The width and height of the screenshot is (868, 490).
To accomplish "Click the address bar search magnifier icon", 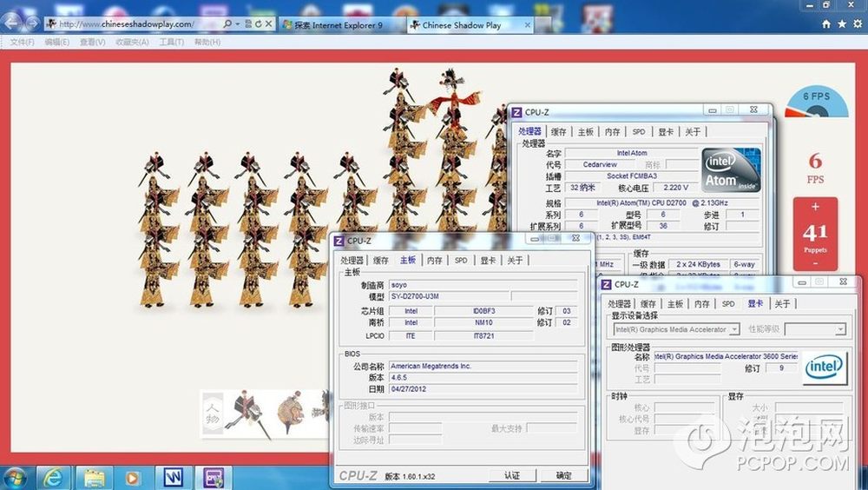I will [x=227, y=23].
